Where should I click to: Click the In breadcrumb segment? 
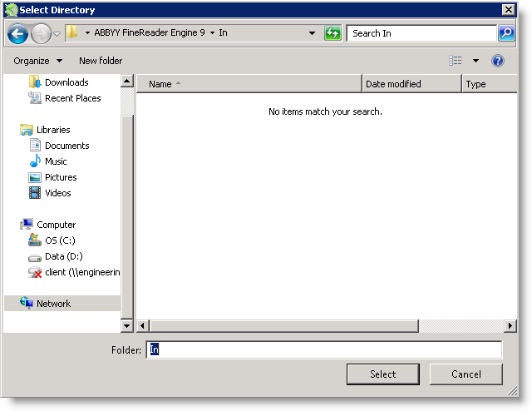(223, 32)
